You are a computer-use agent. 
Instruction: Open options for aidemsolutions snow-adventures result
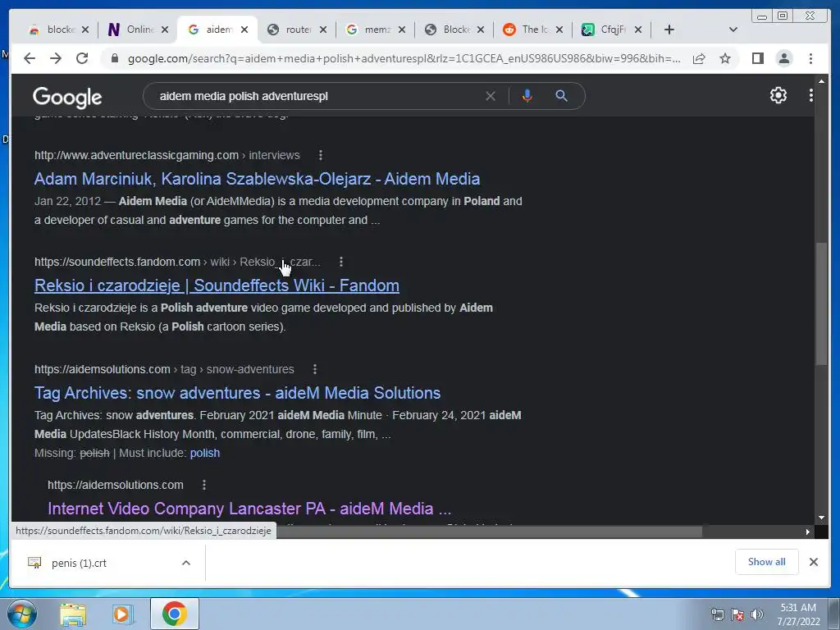coord(314,369)
